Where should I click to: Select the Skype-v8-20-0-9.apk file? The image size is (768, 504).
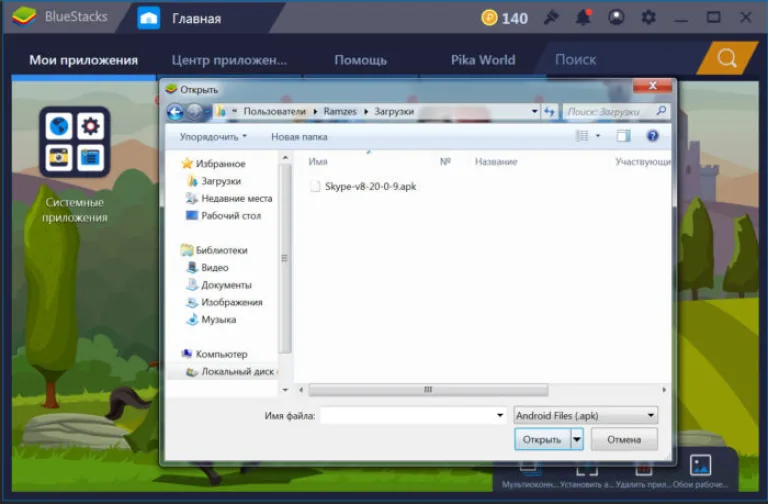pyautogui.click(x=363, y=186)
